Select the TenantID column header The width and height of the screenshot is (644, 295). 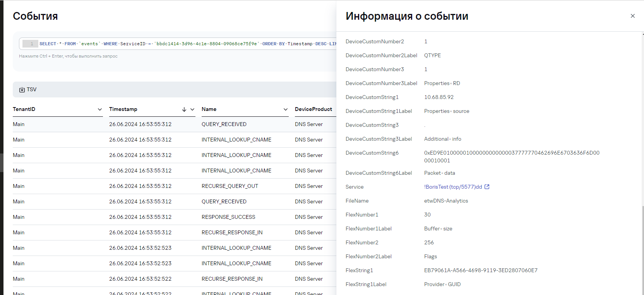tap(24, 109)
